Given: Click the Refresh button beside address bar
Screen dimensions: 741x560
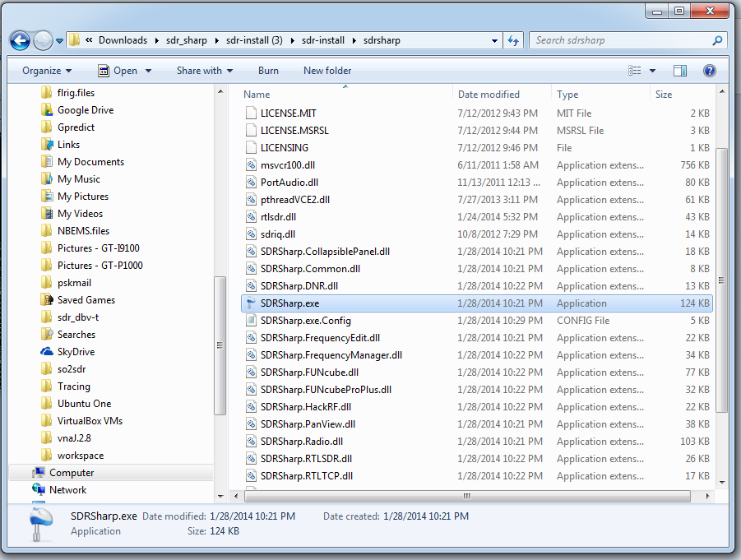Looking at the screenshot, I should (513, 40).
